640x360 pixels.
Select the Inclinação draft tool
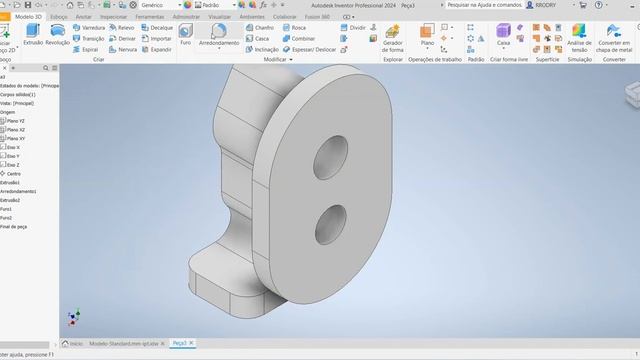point(262,49)
